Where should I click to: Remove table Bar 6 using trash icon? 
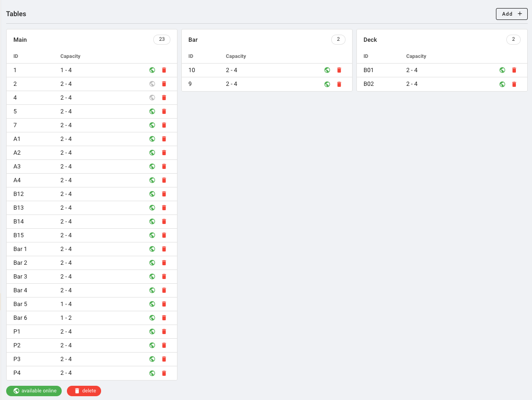(164, 318)
